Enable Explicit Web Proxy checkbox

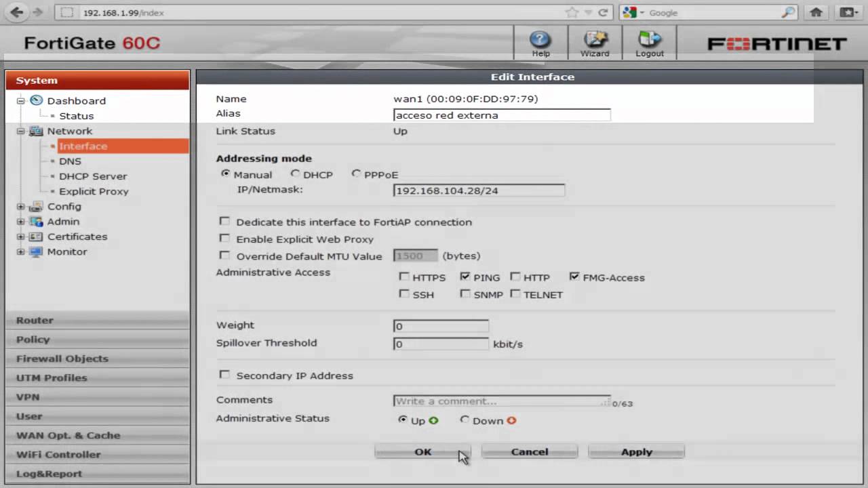[224, 238]
